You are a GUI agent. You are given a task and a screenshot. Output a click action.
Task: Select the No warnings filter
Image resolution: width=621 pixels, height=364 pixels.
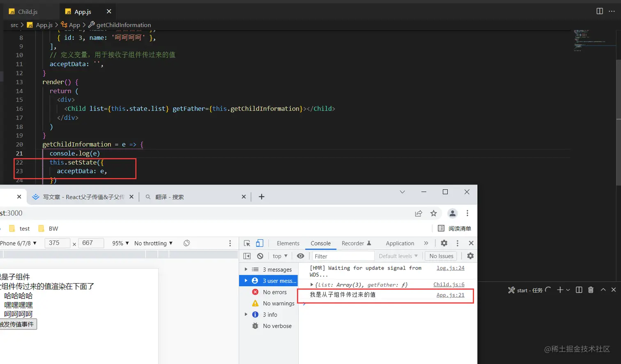(x=268, y=304)
